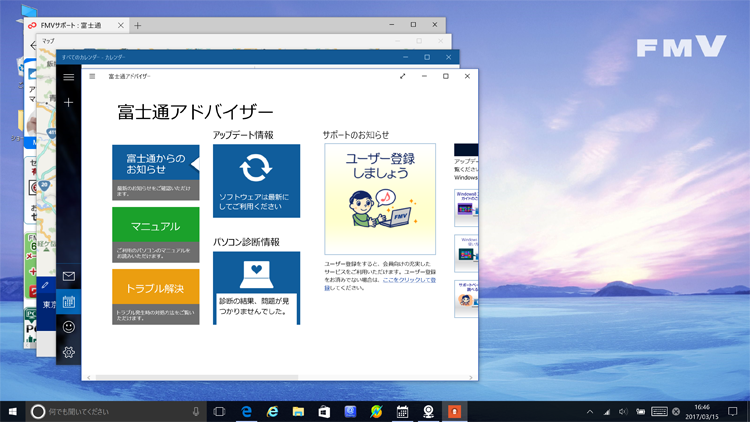Open the Fujitsu Advisor hamburger menu
This screenshot has height=422, width=750.
92,76
